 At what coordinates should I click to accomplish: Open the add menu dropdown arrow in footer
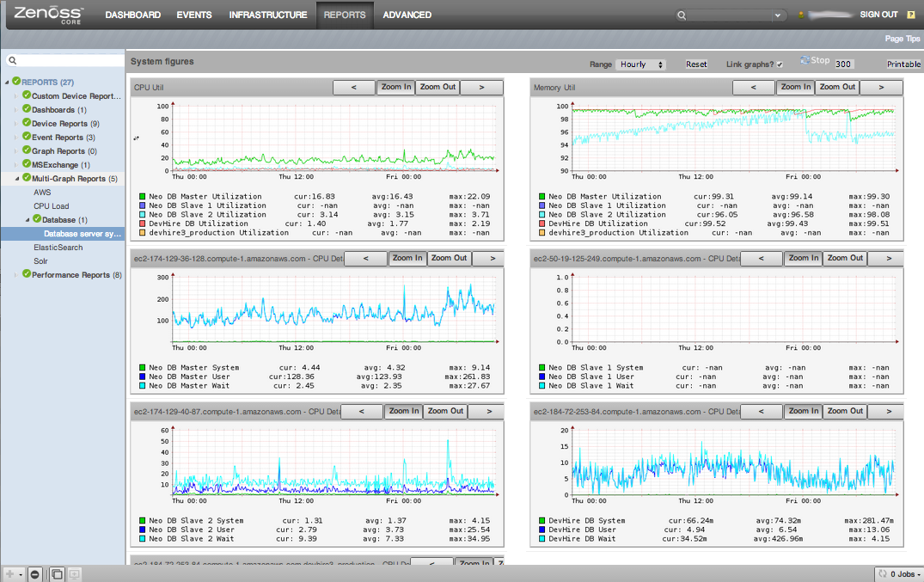(x=21, y=574)
